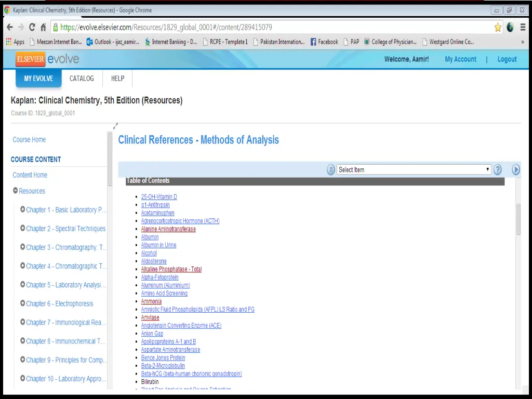Screen dimensions: 532x399
Task: Open the Apps grid in bookmarks bar
Action: (x=15, y=42)
